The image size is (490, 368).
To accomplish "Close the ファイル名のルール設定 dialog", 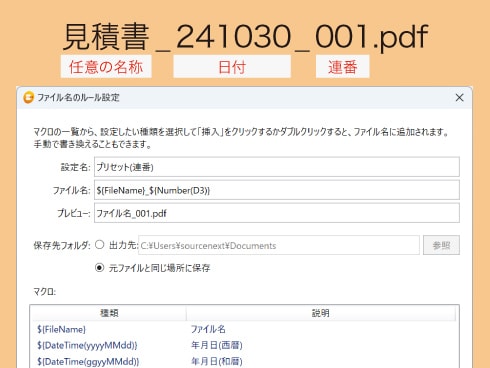I will (x=459, y=98).
